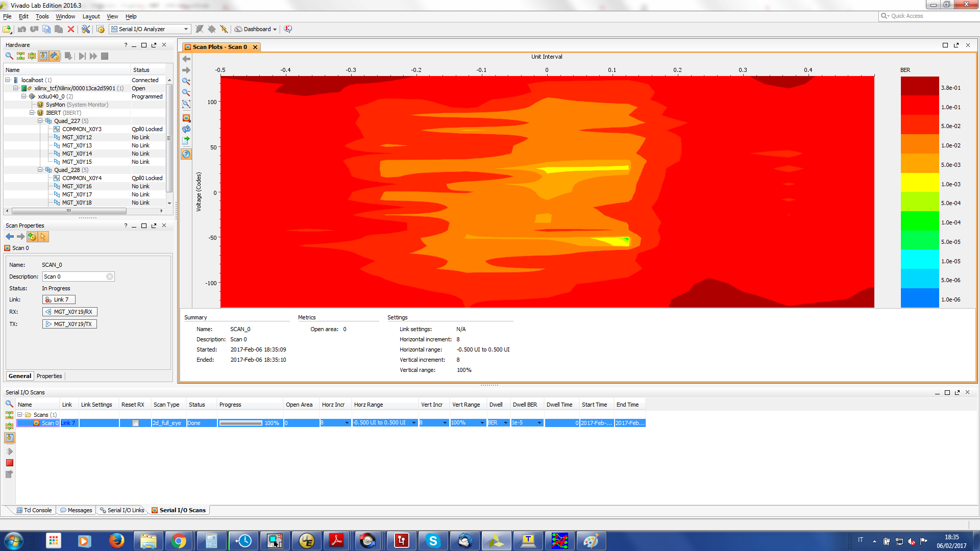Collapse the Quad_228 tree node
980x551 pixels.
point(40,170)
